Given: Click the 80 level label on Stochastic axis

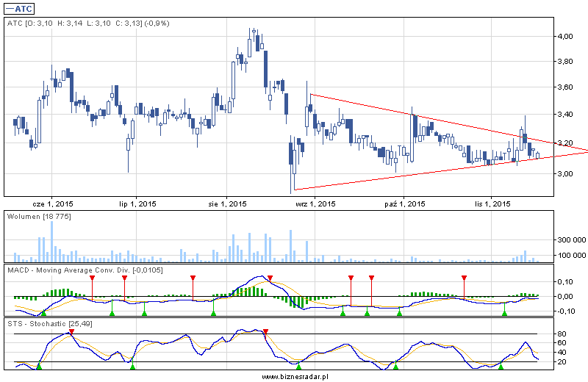Looking at the screenshot, I should click(562, 334).
